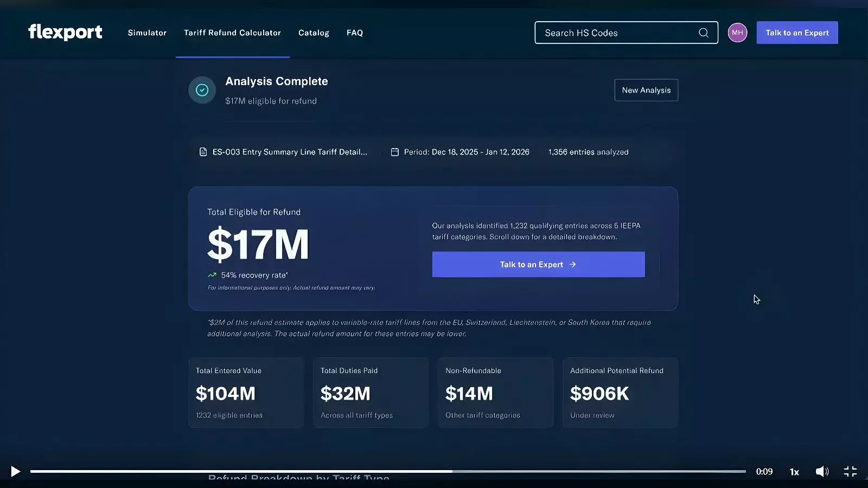This screenshot has width=868, height=488.
Task: Click the video progress bar
Action: pyautogui.click(x=388, y=471)
